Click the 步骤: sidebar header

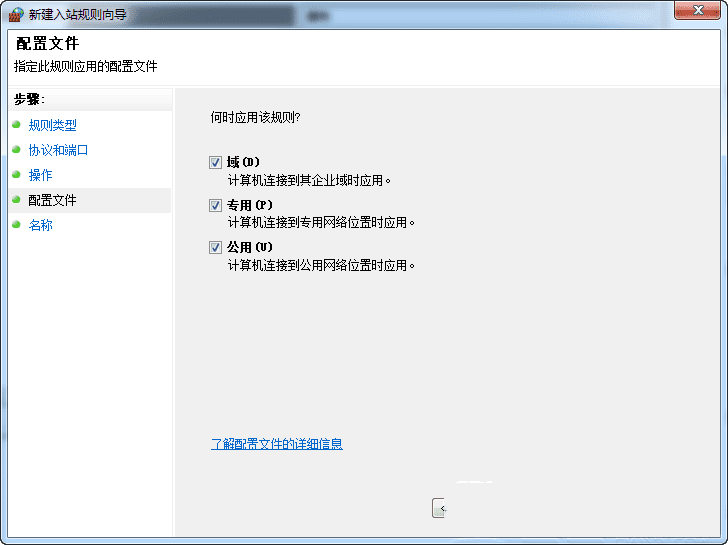pyautogui.click(x=29, y=99)
